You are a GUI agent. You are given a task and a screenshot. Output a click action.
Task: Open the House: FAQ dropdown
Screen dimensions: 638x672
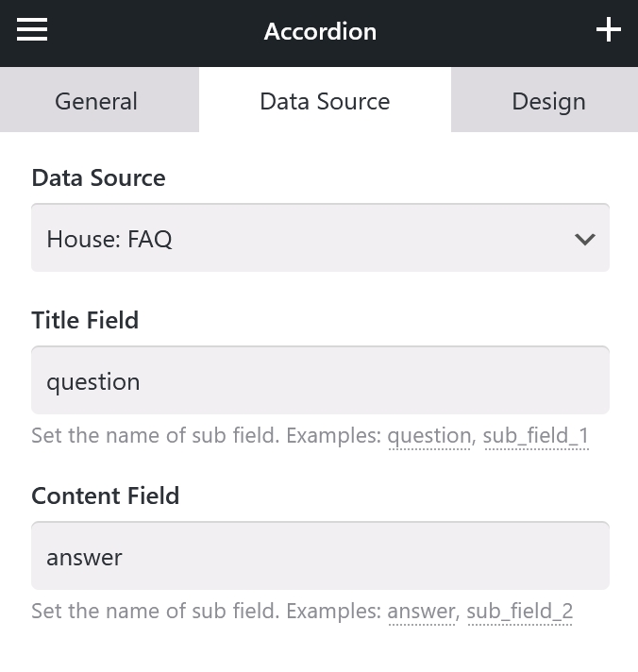(320, 238)
